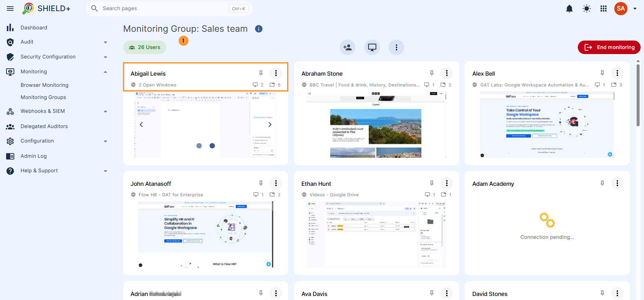Image resolution: width=644 pixels, height=300 pixels.
Task: Open group options three-dot menu
Action: point(396,47)
